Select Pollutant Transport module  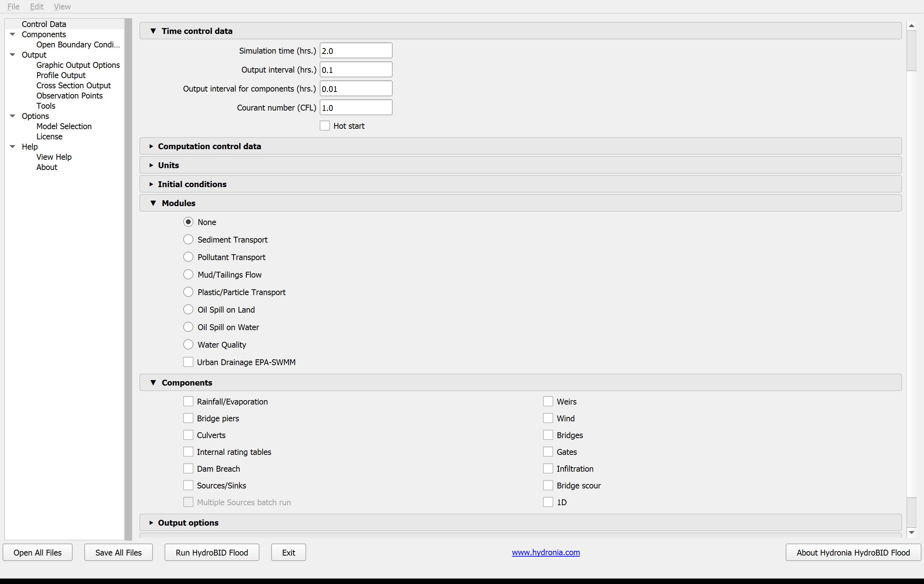(188, 257)
